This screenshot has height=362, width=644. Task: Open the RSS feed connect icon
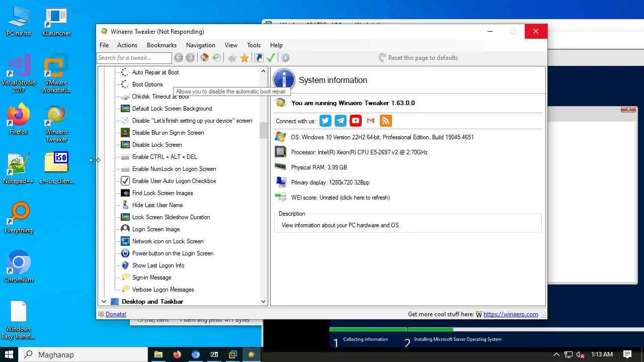coord(386,121)
